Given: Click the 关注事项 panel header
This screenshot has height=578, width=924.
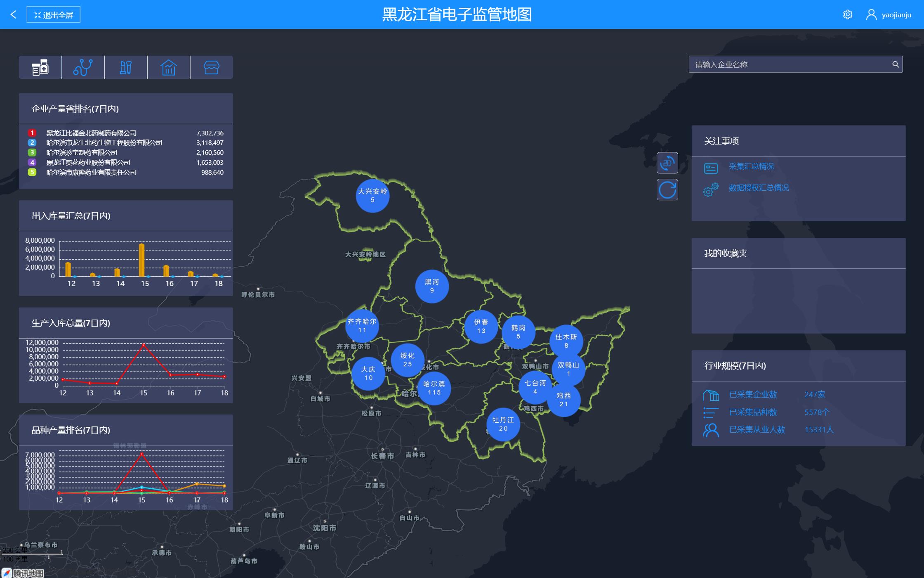Looking at the screenshot, I should pos(799,141).
